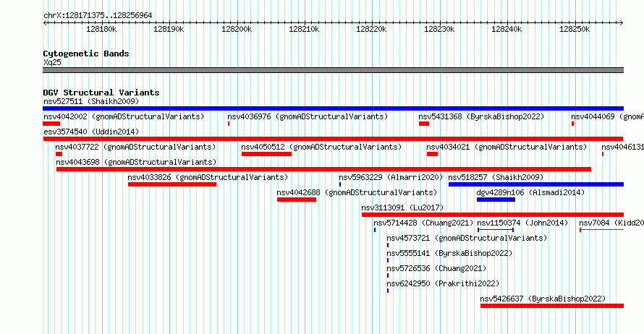The height and width of the screenshot is (334, 644).
Task: Open nsv6242950 (Prakrithi2022) label
Action: click(443, 283)
